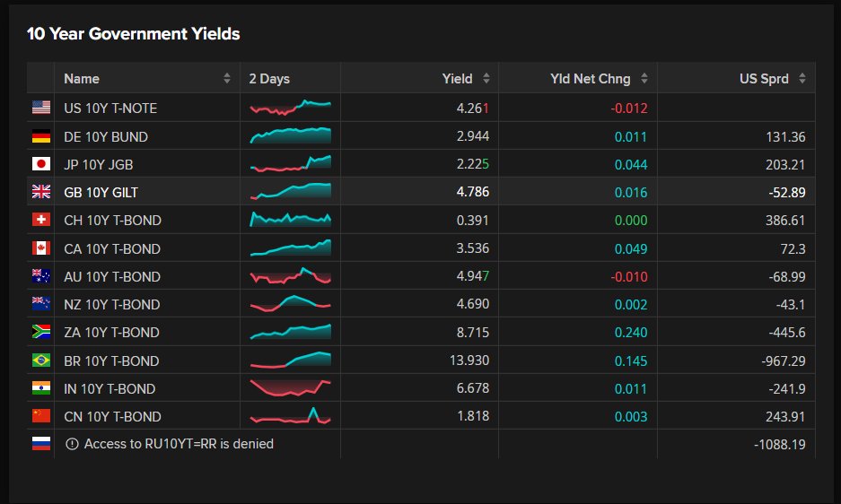
Task: Open the US 10Y T-NOTE row
Action: tap(421, 108)
